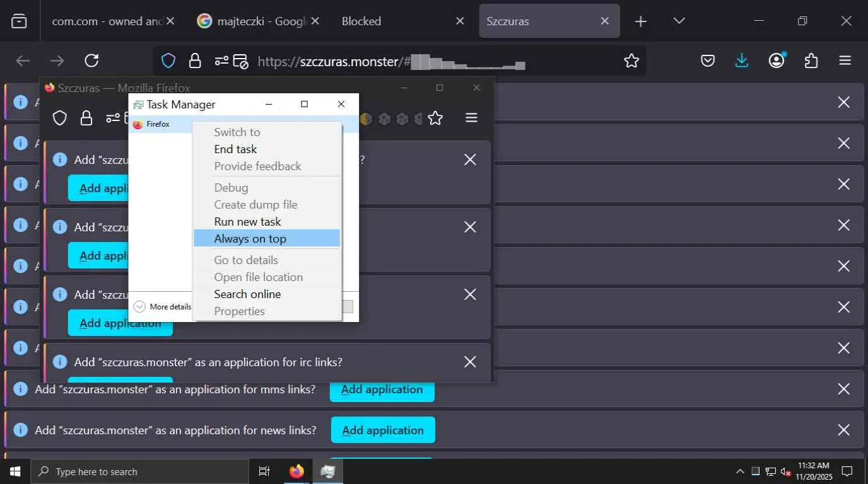Dismiss the news links notification

(843, 430)
